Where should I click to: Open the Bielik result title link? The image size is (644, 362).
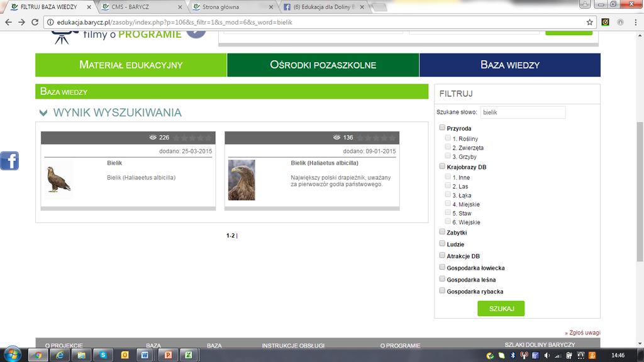click(114, 163)
